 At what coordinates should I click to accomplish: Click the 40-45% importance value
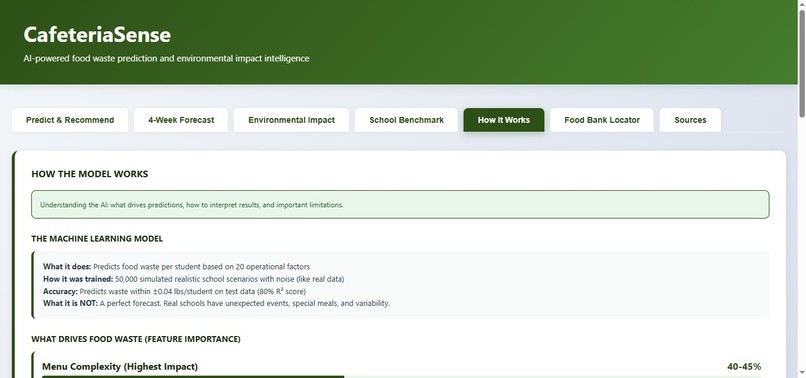pos(744,367)
